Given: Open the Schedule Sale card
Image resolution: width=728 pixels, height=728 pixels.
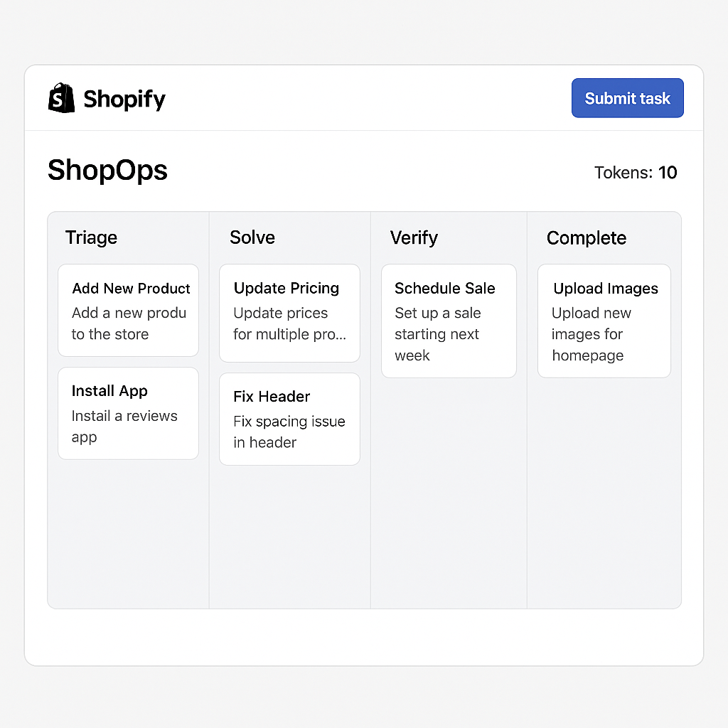Looking at the screenshot, I should [x=449, y=321].
